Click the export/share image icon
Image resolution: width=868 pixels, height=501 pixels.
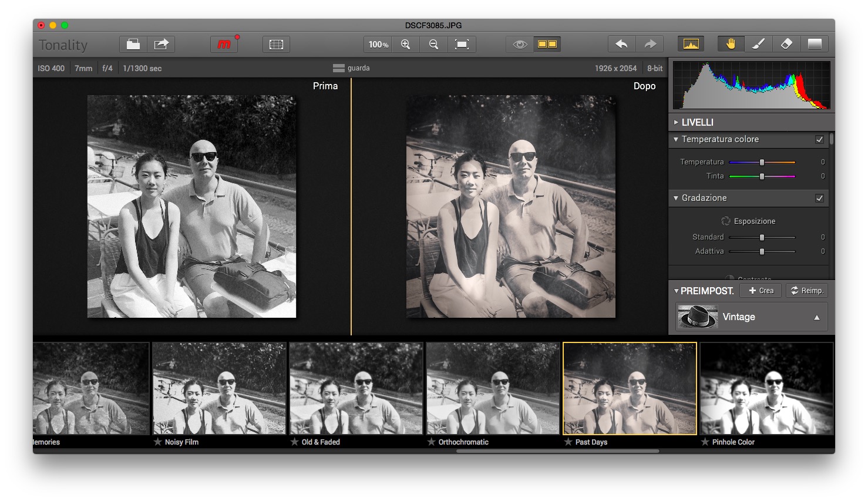pos(161,45)
